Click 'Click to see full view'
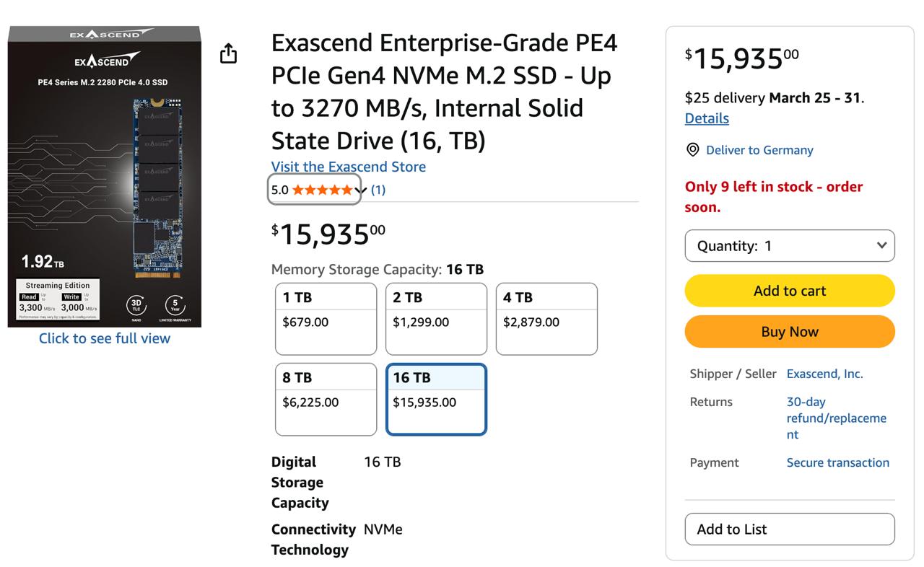The image size is (924, 567). [104, 338]
